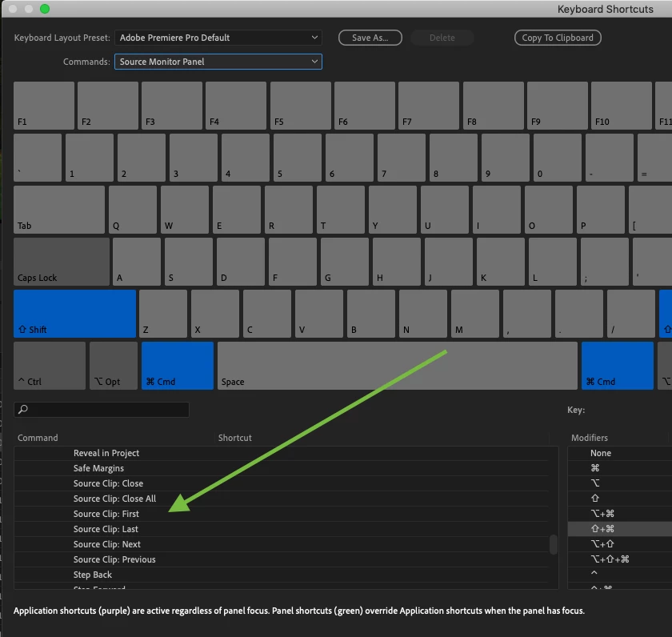
Task: Toggle the left Cmd modifier key
Action: [178, 366]
